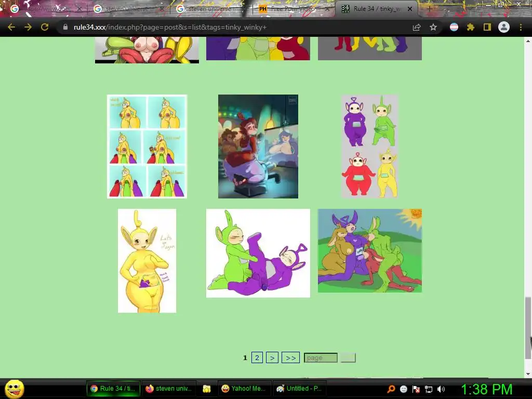
Task: Jump to last page with >> link
Action: [x=290, y=357]
